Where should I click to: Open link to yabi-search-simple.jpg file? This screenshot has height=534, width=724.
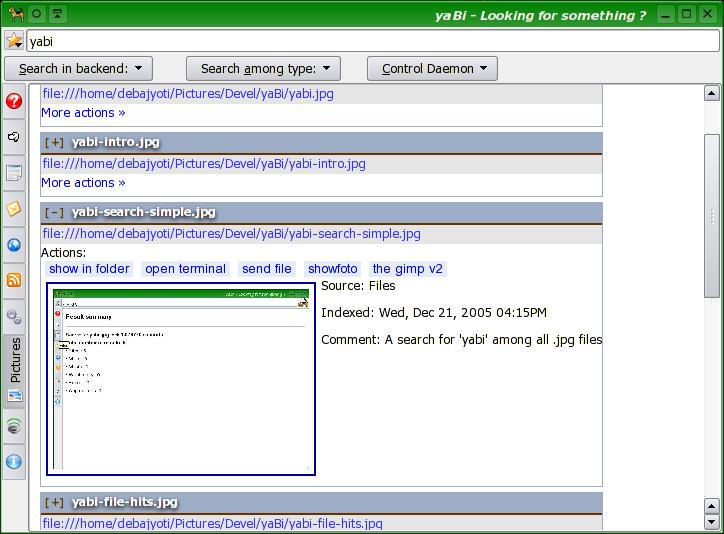[x=231, y=234]
